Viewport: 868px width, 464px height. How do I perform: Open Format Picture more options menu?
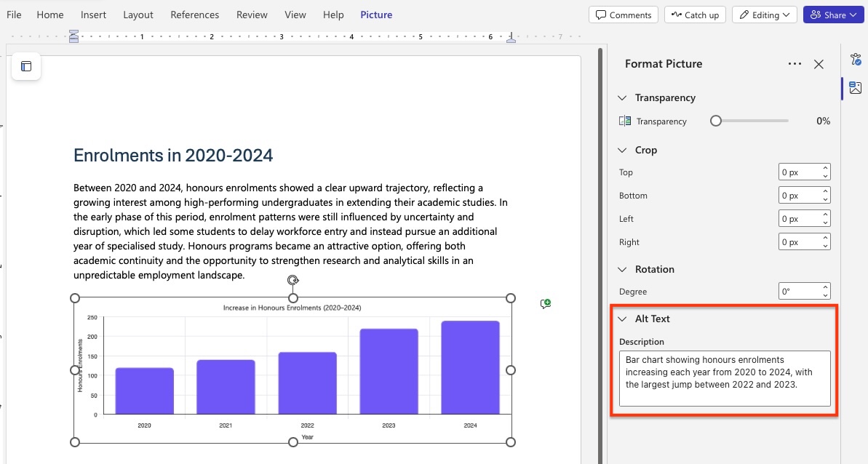(795, 63)
